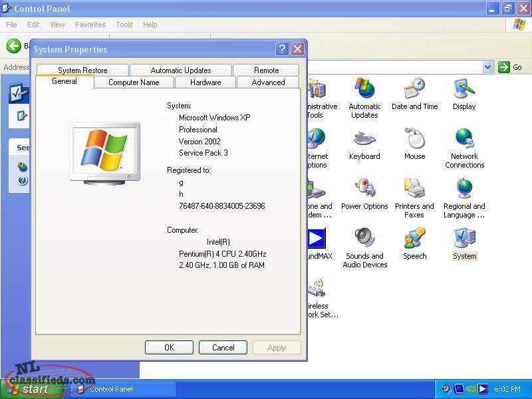The image size is (532, 399).
Task: Switch to the Remote tab
Action: click(267, 70)
